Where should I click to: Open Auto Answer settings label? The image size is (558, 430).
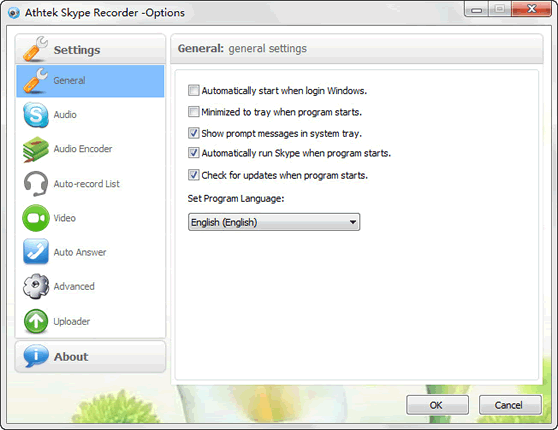click(x=80, y=252)
